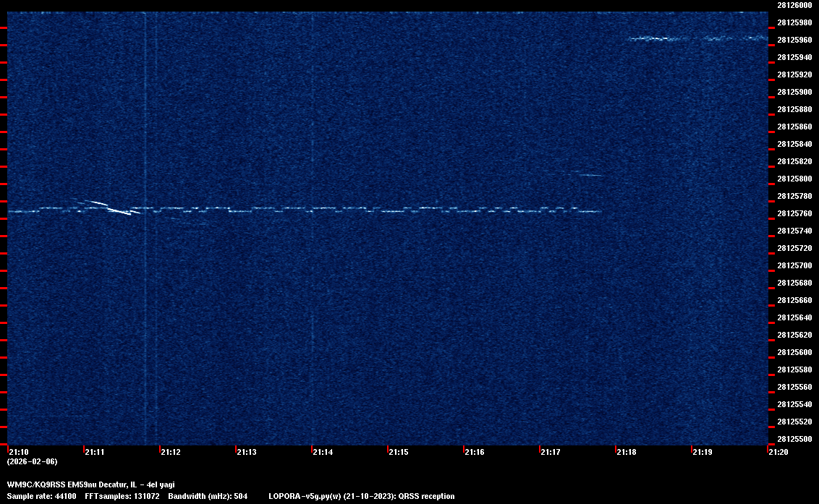
Task: Click the 28125640 frequency label
Action: pyautogui.click(x=794, y=317)
